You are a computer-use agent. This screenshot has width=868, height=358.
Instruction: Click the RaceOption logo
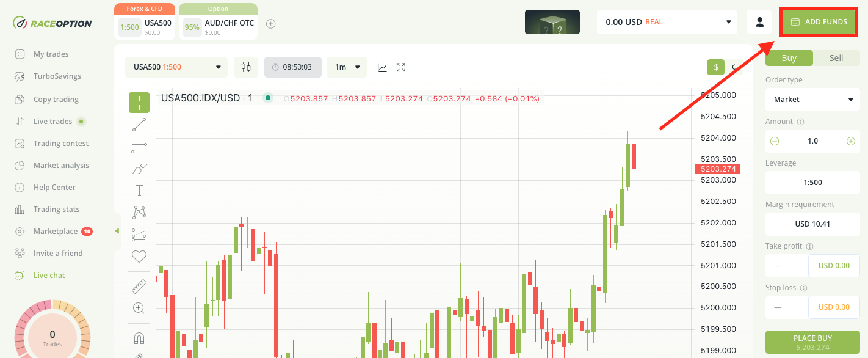(x=52, y=23)
